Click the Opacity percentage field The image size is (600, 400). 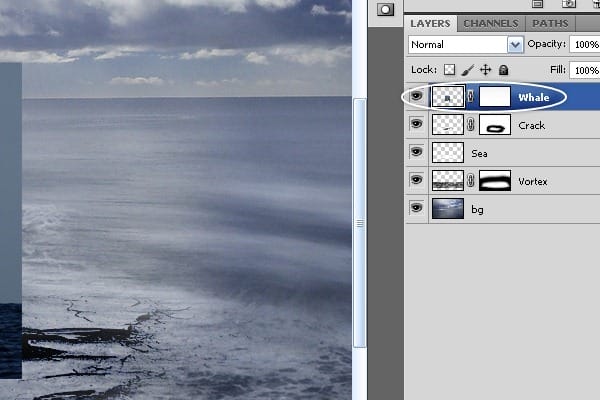(585, 44)
